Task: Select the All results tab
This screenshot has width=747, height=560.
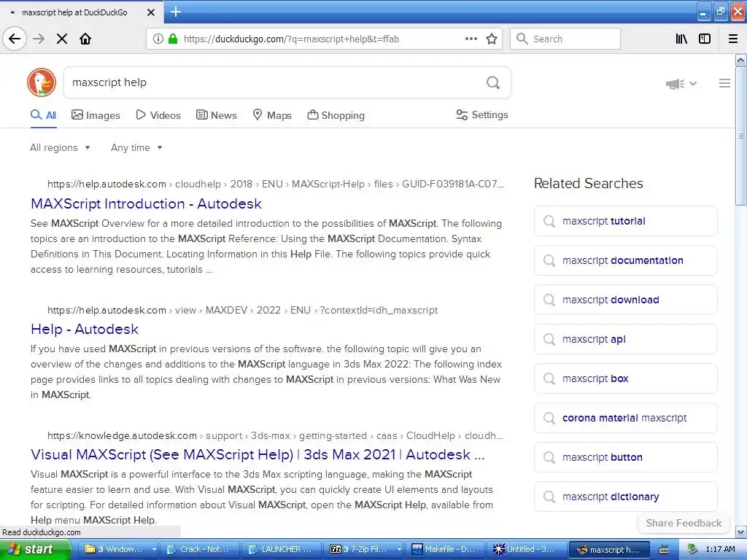Action: (x=43, y=115)
